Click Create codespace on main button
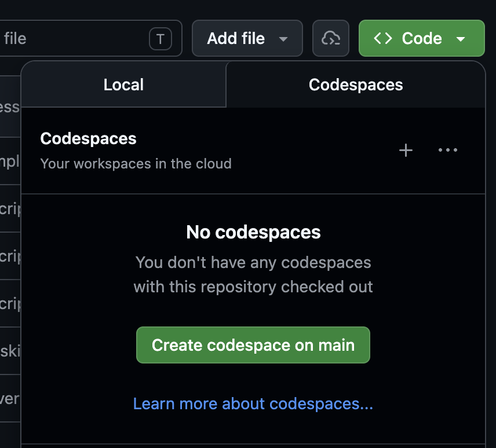 pyautogui.click(x=253, y=345)
